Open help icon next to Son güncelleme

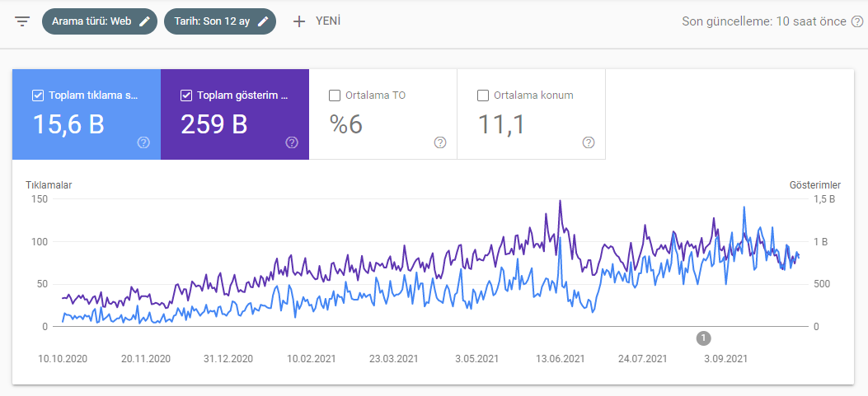(x=857, y=21)
